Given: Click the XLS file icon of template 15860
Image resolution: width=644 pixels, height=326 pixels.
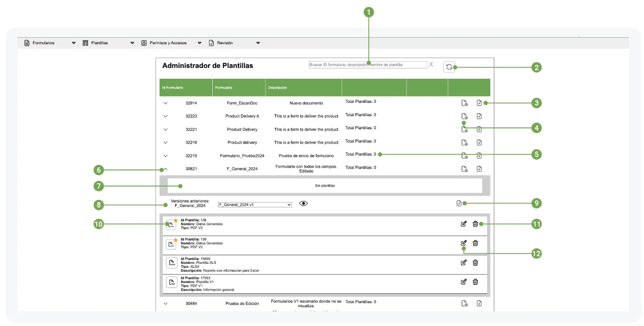Looking at the screenshot, I should 172,263.
